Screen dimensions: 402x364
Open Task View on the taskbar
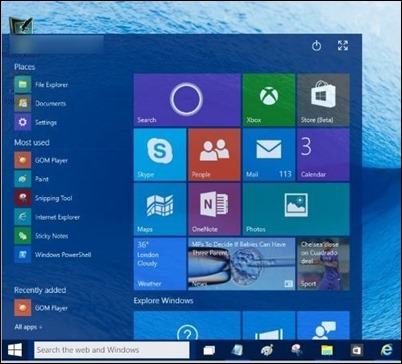pos(209,350)
